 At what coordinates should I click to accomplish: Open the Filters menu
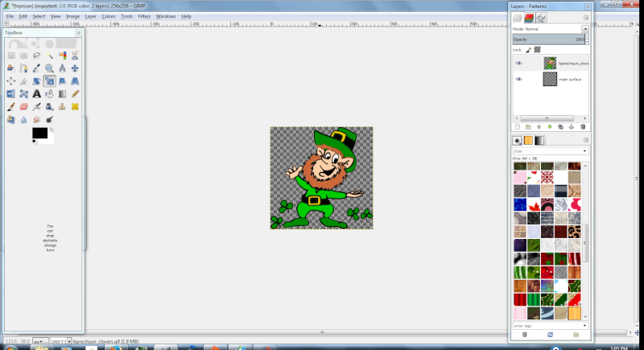point(144,16)
